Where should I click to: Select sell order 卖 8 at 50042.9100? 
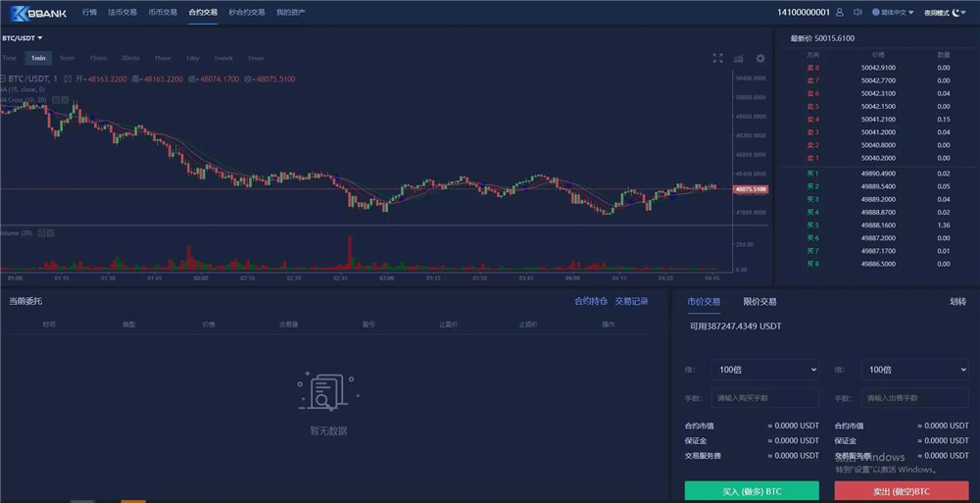pos(877,68)
